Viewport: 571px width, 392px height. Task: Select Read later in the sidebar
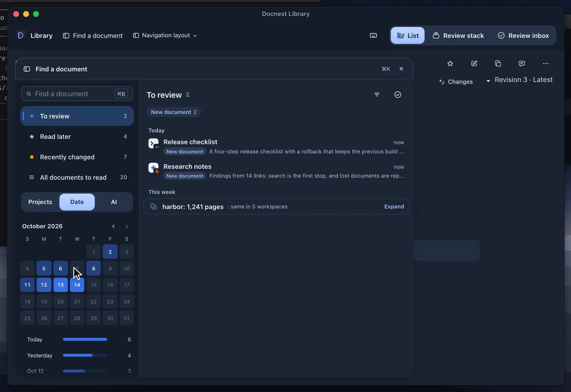[77, 136]
